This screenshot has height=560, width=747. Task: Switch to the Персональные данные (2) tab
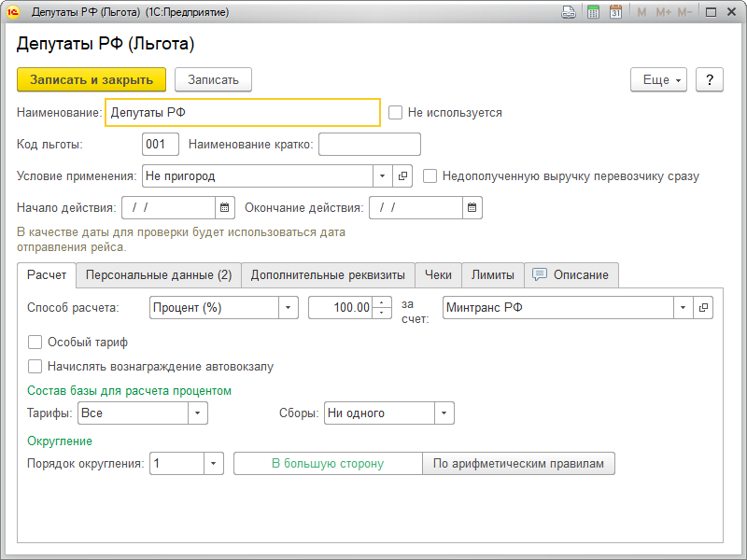[x=159, y=275]
